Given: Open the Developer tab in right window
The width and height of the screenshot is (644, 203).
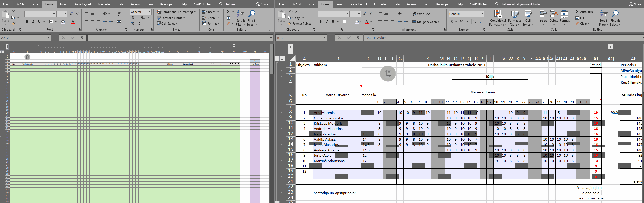Looking at the screenshot, I should click(x=443, y=4).
